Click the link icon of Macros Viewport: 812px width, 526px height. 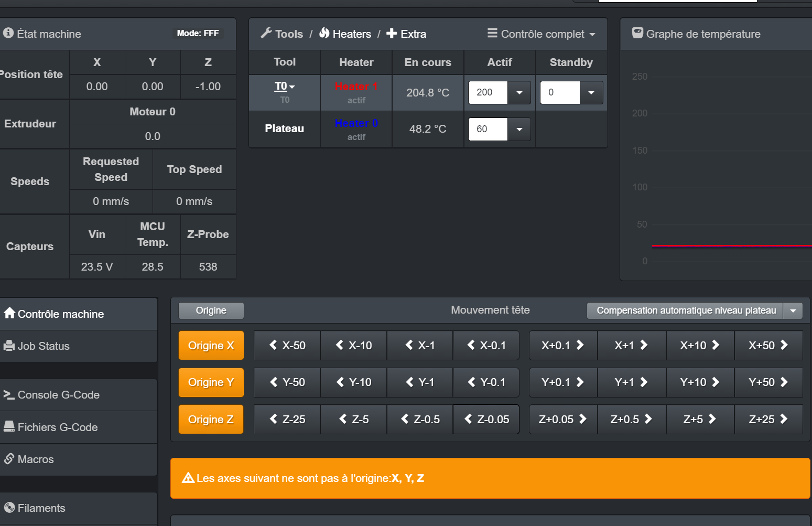[9, 459]
